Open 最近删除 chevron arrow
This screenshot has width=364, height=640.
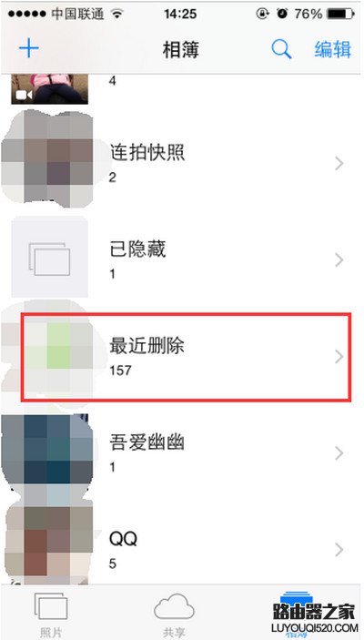(x=339, y=357)
